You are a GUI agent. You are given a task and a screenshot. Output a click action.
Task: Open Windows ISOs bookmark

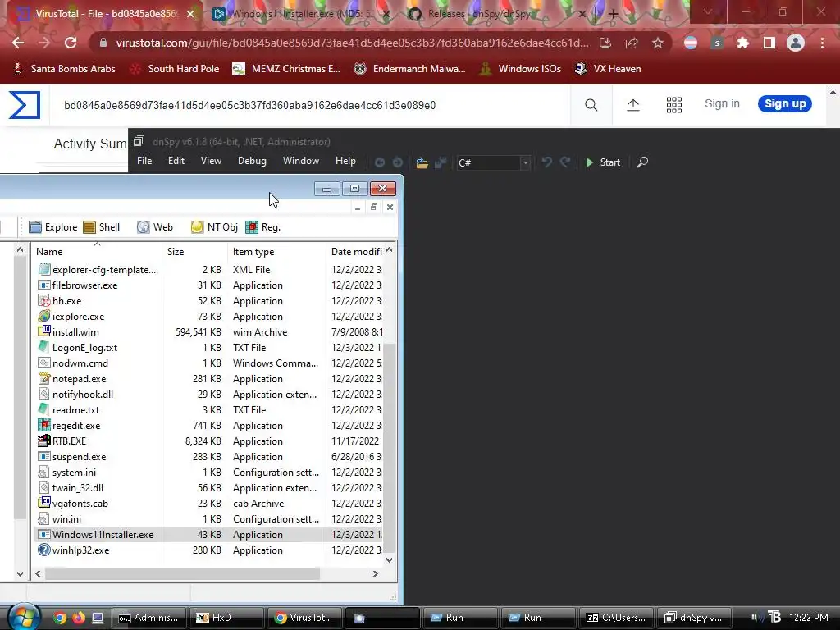point(519,69)
